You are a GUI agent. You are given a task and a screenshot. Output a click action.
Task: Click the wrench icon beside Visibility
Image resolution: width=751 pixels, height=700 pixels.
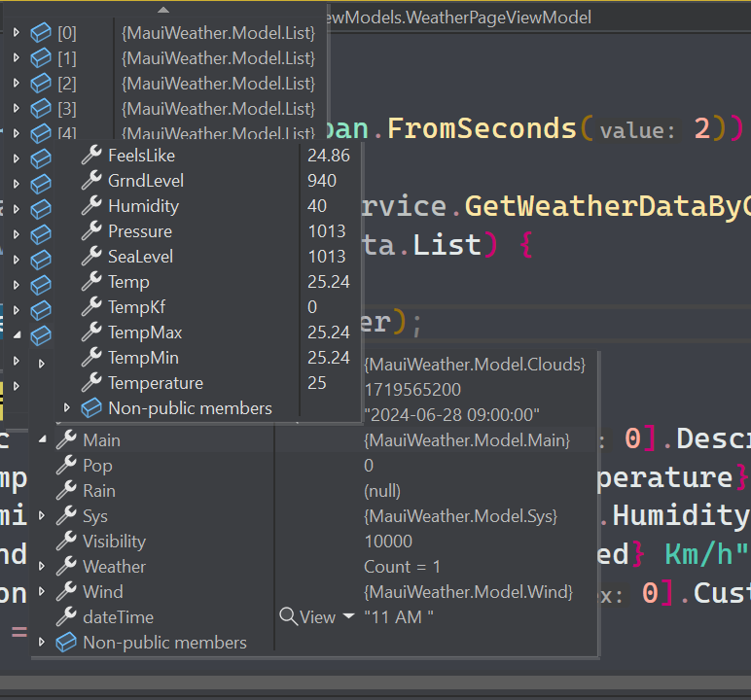(66, 541)
